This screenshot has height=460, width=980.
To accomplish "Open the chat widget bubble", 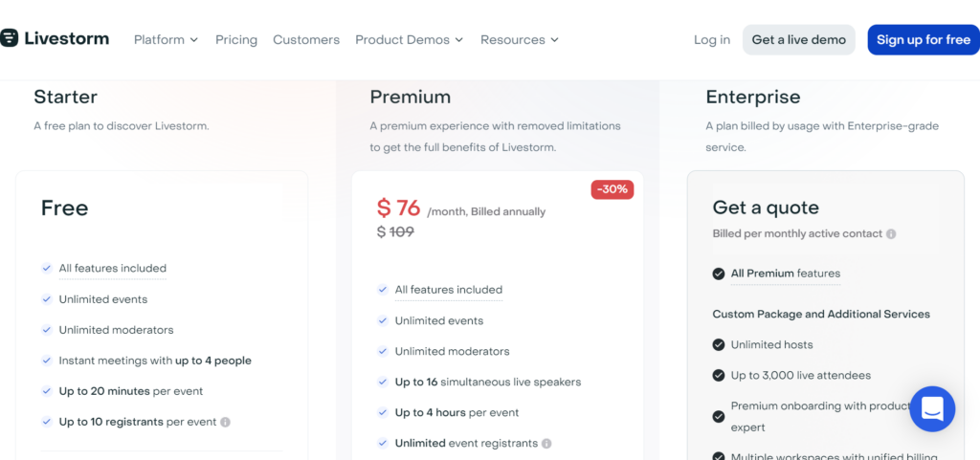I will pyautogui.click(x=932, y=408).
